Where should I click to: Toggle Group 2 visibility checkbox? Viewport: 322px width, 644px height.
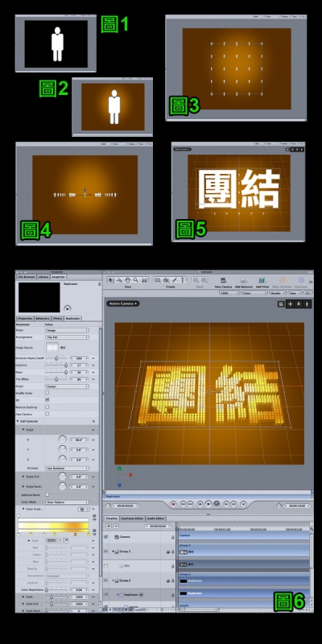(x=105, y=580)
